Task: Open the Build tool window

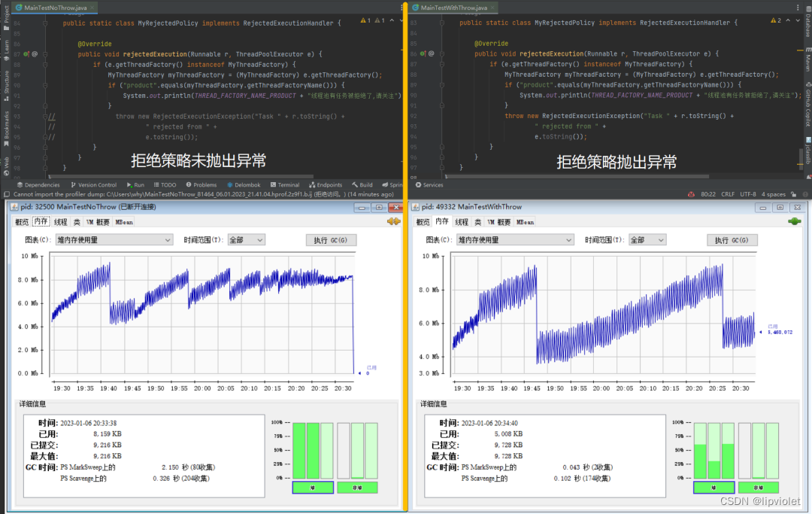Action: pyautogui.click(x=362, y=185)
